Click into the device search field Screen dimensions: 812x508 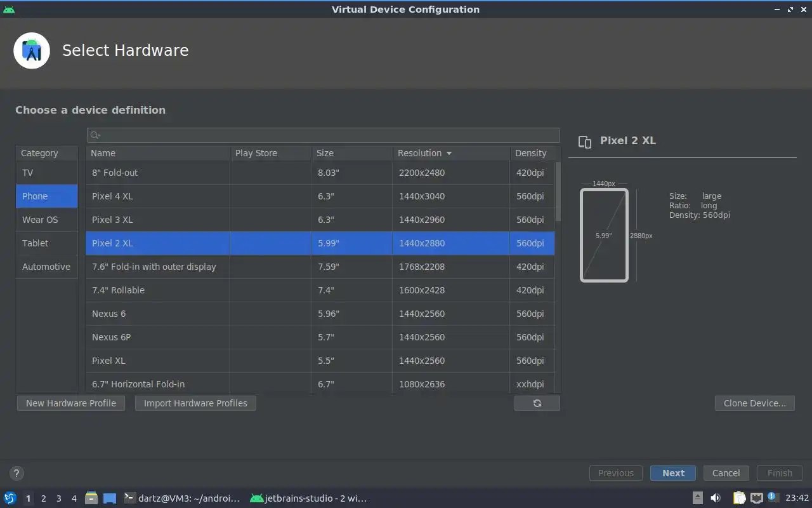click(x=324, y=135)
